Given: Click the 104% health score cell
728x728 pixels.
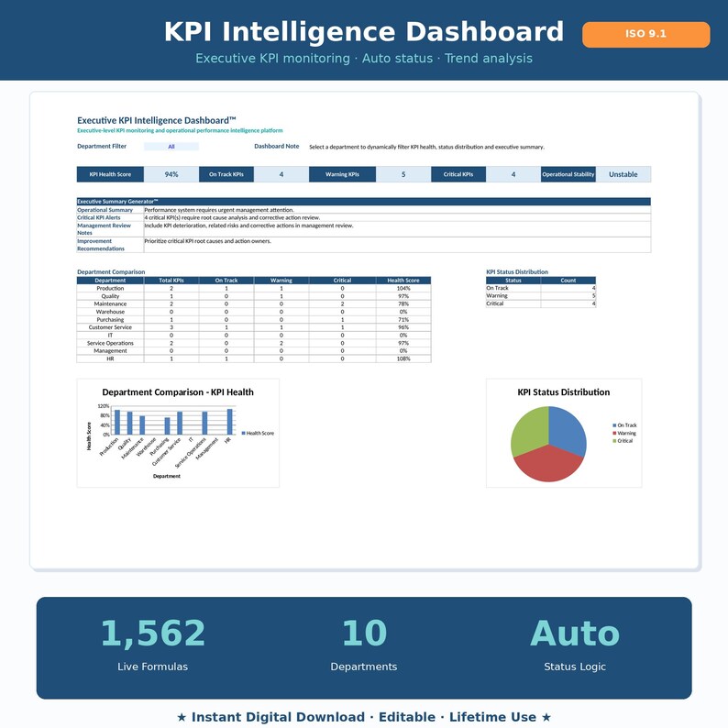Looking at the screenshot, I should pyautogui.click(x=403, y=288).
